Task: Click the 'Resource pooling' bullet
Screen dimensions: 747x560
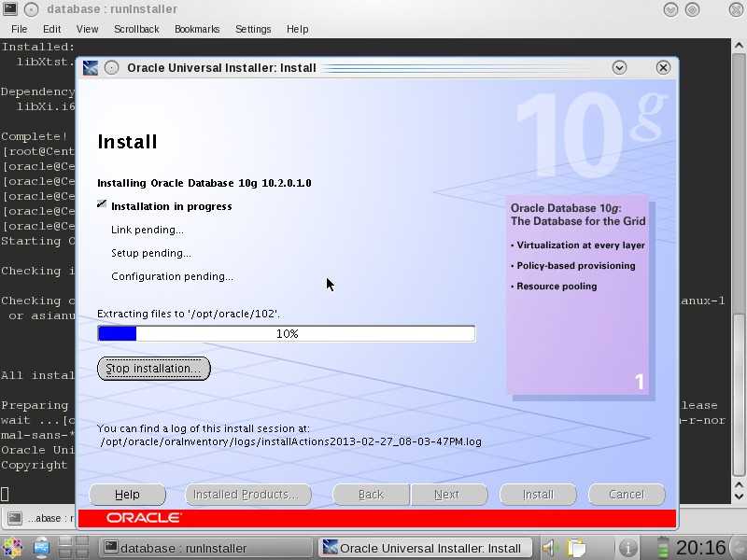Action: click(x=554, y=287)
